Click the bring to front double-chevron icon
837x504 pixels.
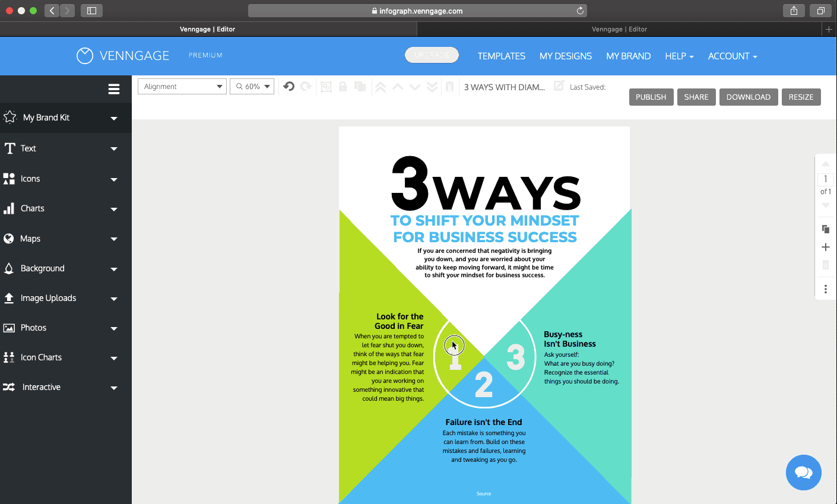[381, 87]
